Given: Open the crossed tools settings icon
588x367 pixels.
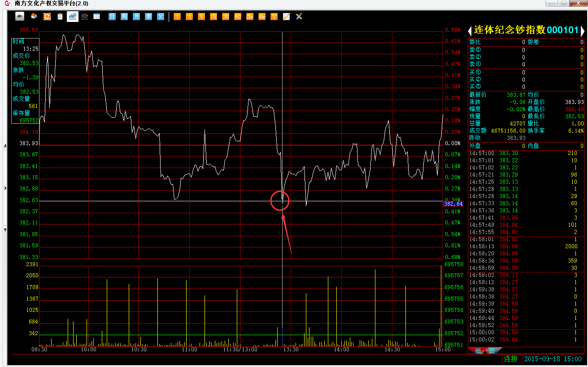Looking at the screenshot, I should pyautogui.click(x=299, y=17).
